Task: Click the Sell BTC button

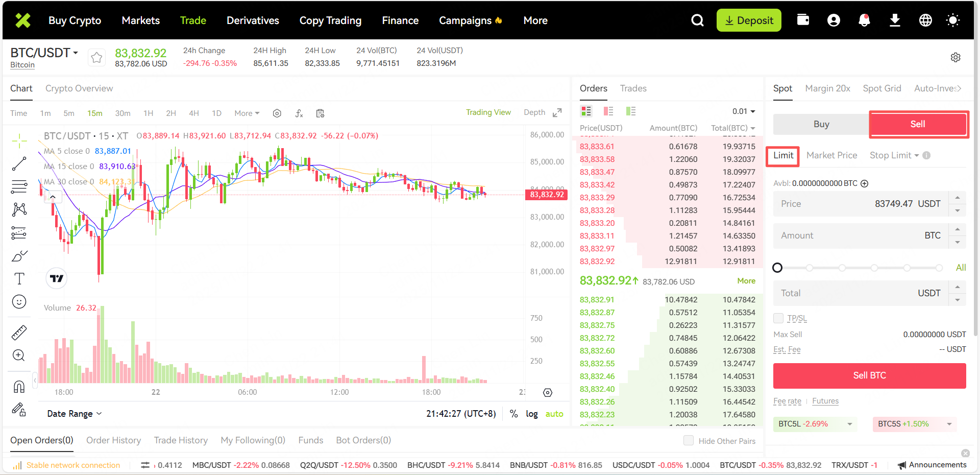Action: [x=869, y=375]
